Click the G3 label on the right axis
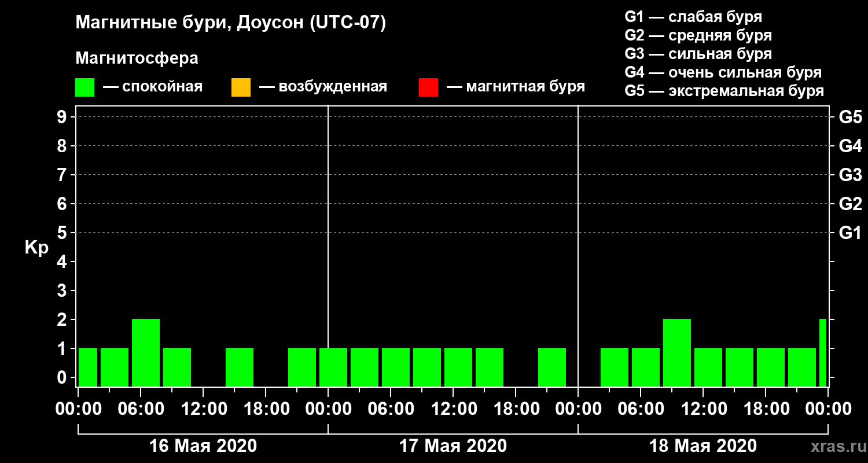This screenshot has width=868, height=463. pyautogui.click(x=850, y=175)
